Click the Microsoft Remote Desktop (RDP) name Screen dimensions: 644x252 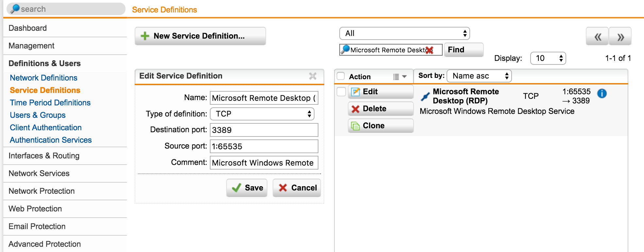(466, 96)
